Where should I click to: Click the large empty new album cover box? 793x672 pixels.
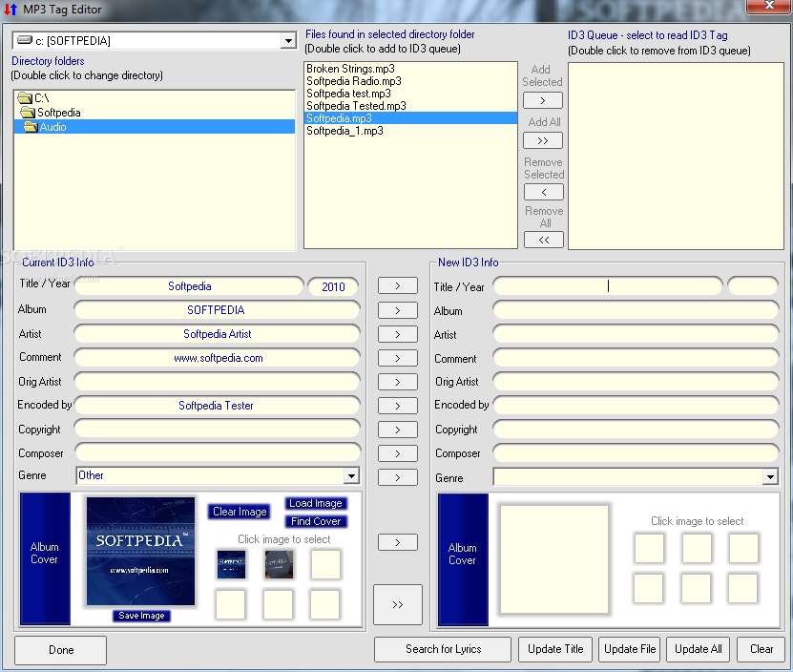[x=554, y=559]
